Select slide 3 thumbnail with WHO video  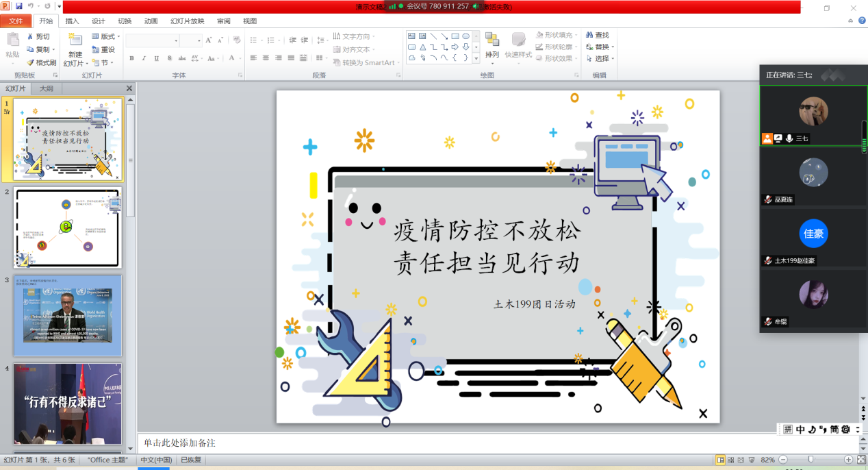tap(68, 316)
